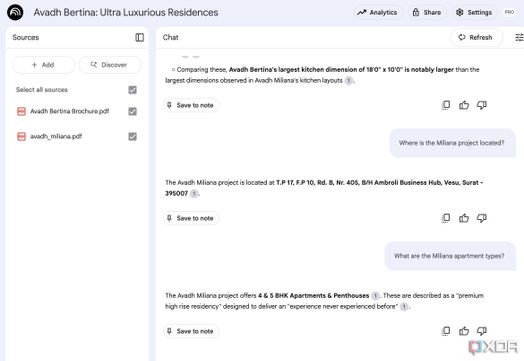Copy the Miliana location answer

pos(446,218)
